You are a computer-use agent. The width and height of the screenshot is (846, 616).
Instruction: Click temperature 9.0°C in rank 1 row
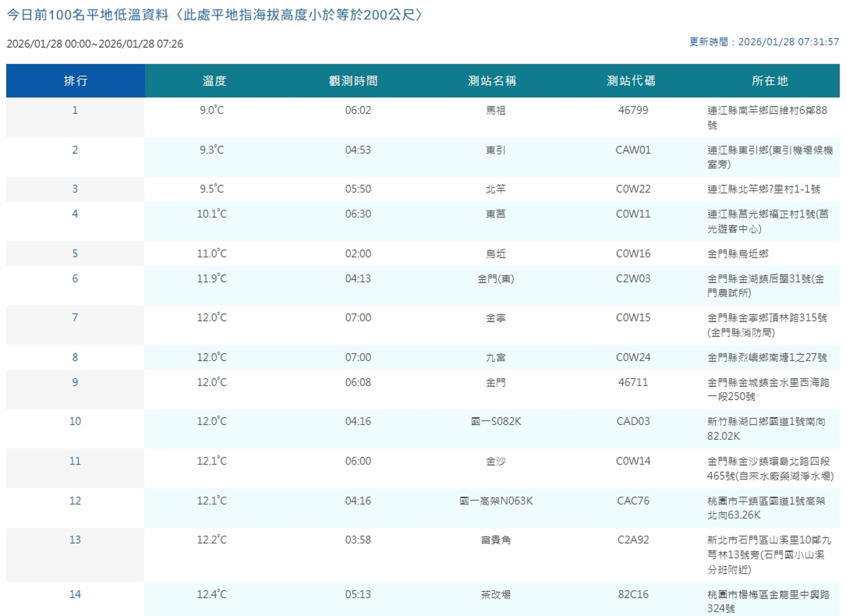point(211,110)
